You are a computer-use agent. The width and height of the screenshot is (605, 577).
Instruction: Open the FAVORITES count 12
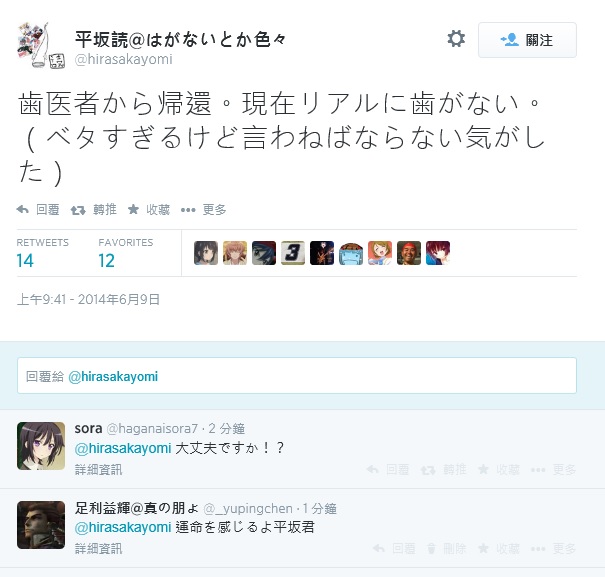point(106,261)
